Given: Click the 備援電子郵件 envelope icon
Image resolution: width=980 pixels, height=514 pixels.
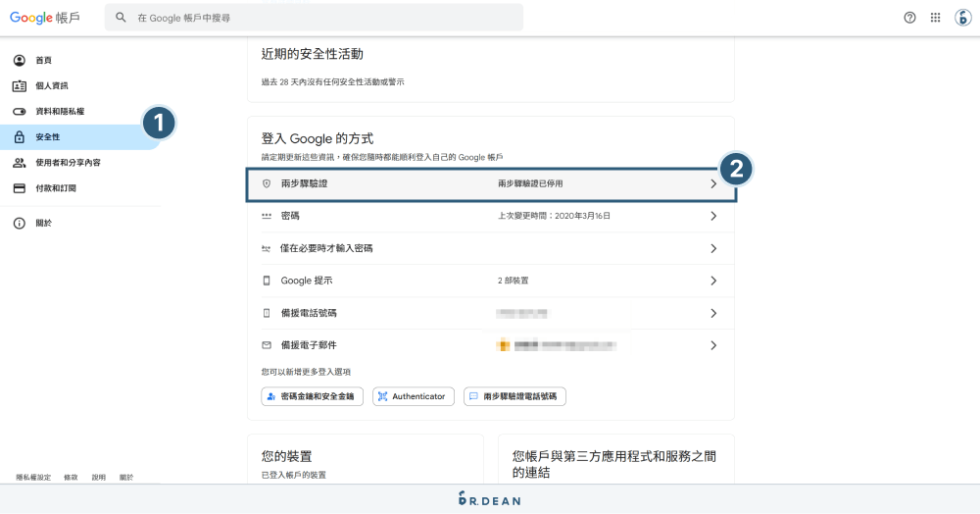Looking at the screenshot, I should click(267, 345).
